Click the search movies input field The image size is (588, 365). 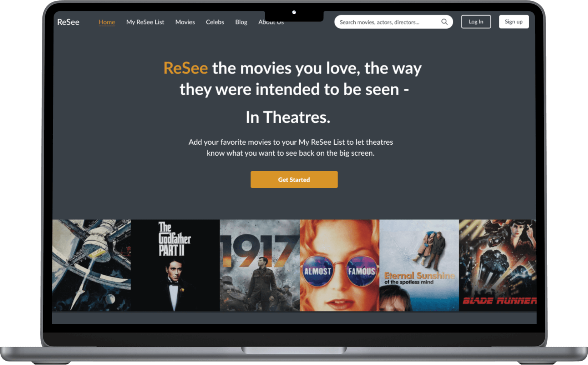(x=394, y=22)
